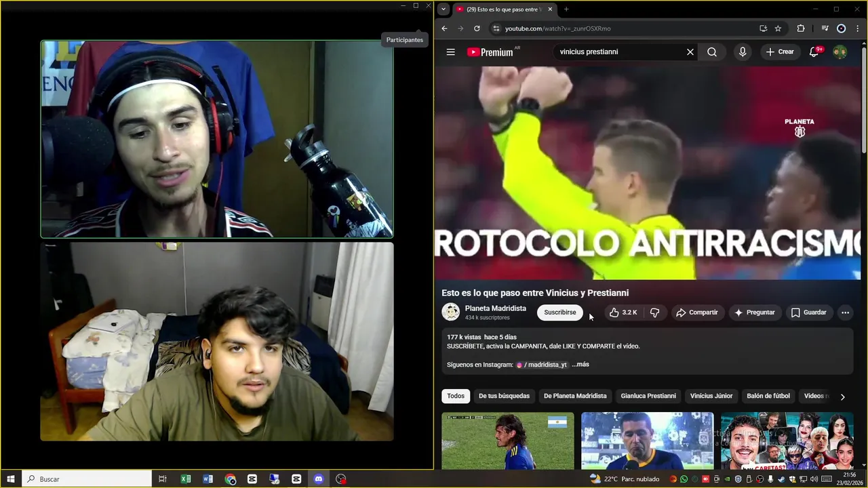This screenshot has width=868, height=488.
Task: Open the Preguntar AI button
Action: [x=754, y=312]
